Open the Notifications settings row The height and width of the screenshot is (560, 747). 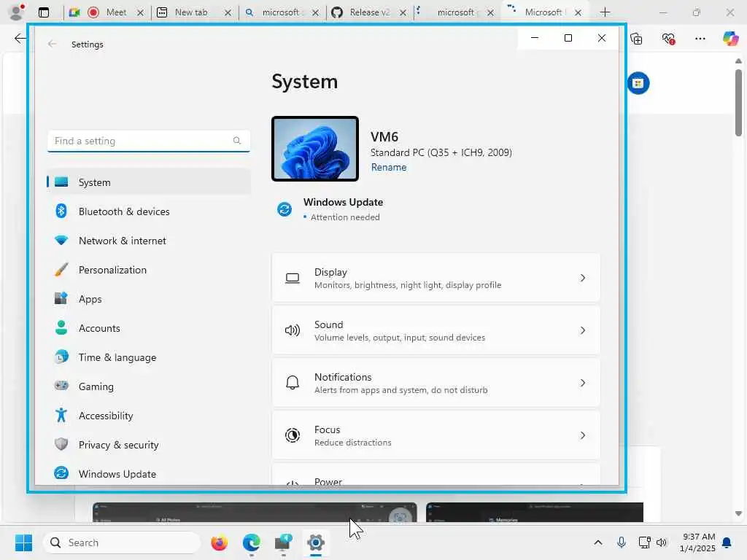[x=436, y=383]
